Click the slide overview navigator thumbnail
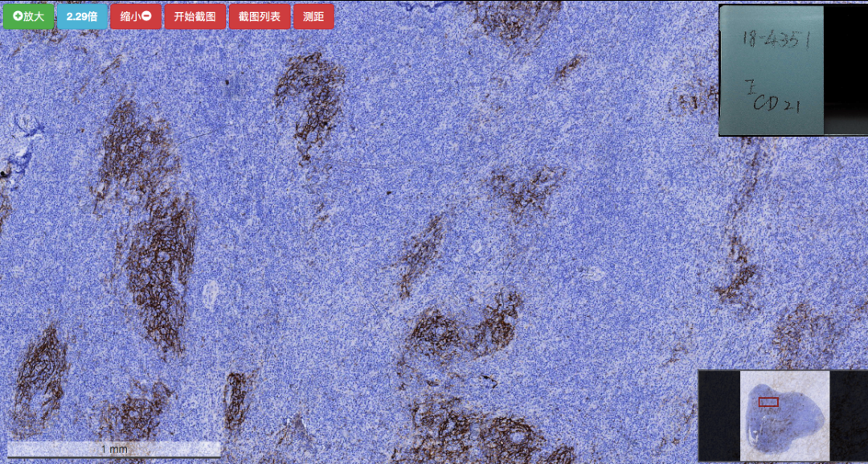Viewport: 868px width, 464px height. coord(783,416)
